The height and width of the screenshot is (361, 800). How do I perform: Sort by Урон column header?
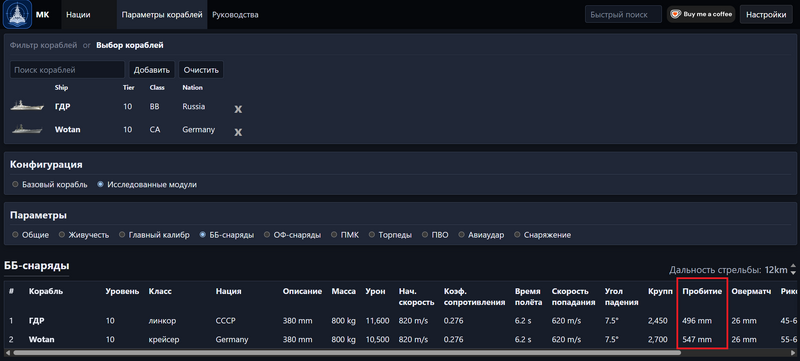375,292
